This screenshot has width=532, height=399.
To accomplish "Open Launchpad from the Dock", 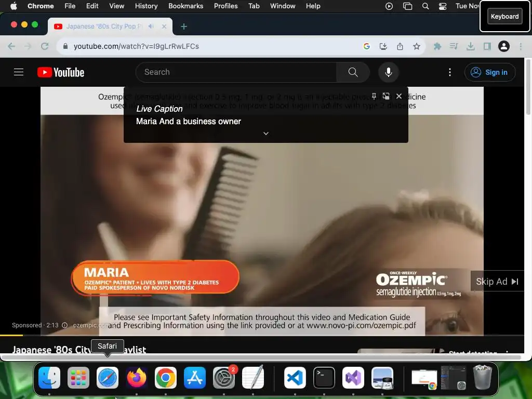I will [x=78, y=378].
